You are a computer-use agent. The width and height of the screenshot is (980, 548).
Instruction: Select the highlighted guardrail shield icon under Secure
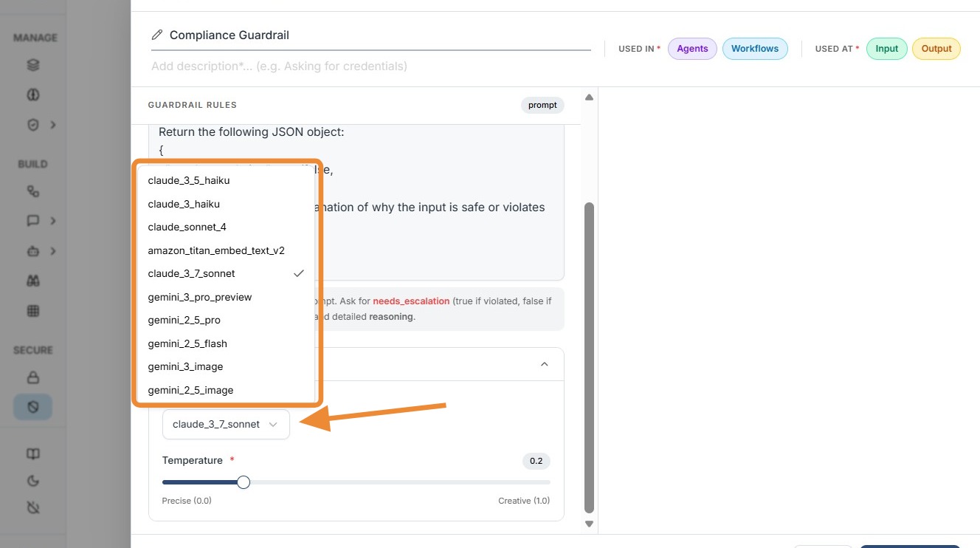32,407
